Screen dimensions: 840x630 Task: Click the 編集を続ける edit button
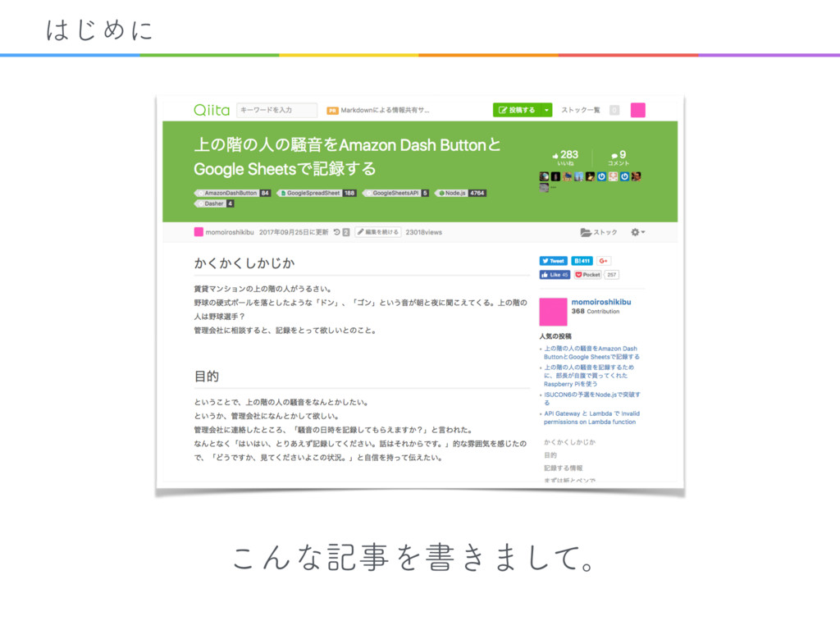(x=377, y=232)
